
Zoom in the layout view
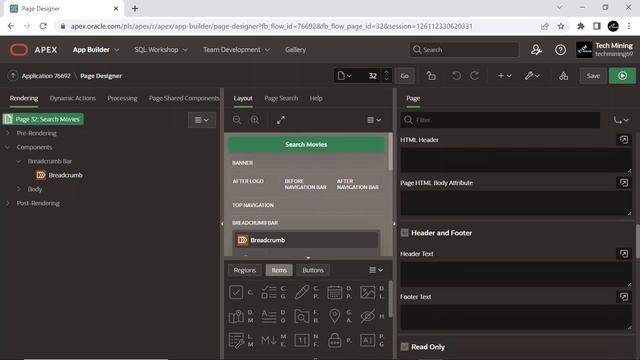[x=255, y=120]
